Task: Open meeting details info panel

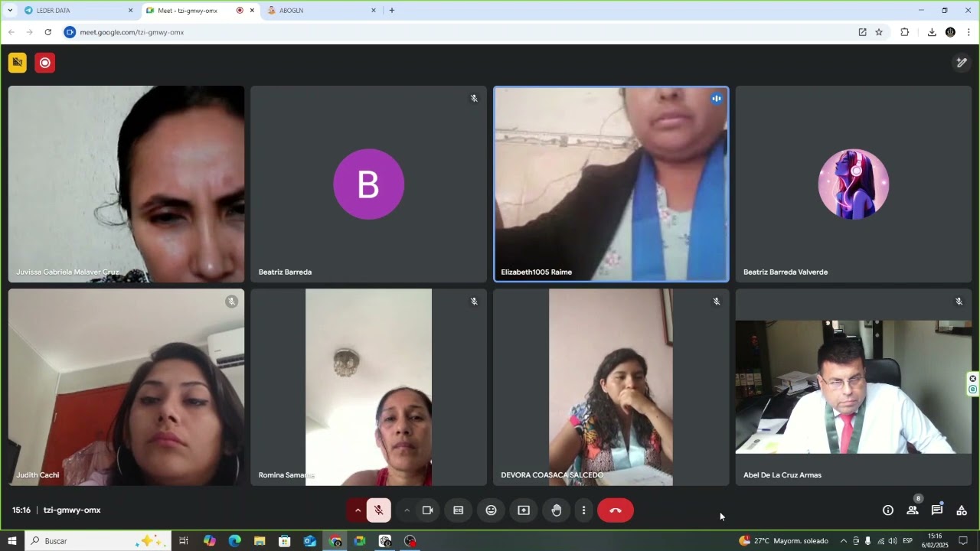Action: pyautogui.click(x=888, y=510)
